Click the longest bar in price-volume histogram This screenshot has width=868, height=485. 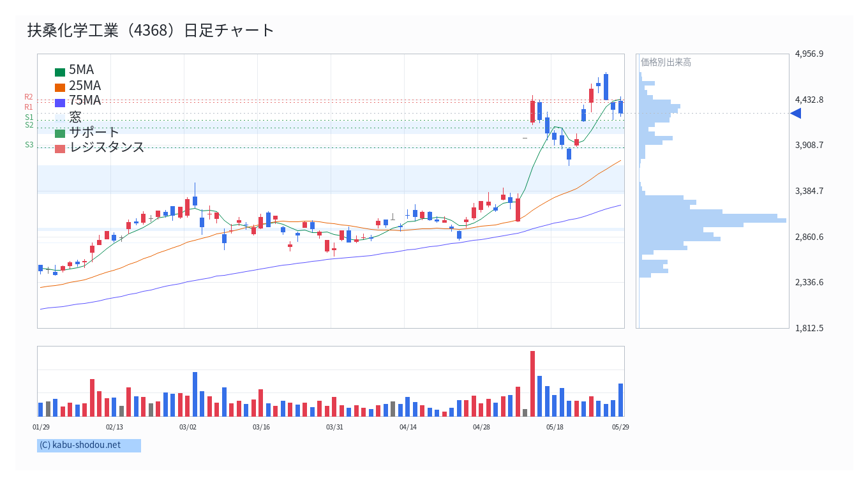pos(712,220)
